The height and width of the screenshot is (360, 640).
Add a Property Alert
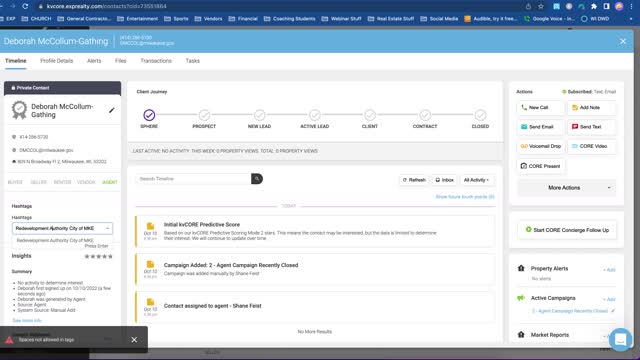point(609,270)
